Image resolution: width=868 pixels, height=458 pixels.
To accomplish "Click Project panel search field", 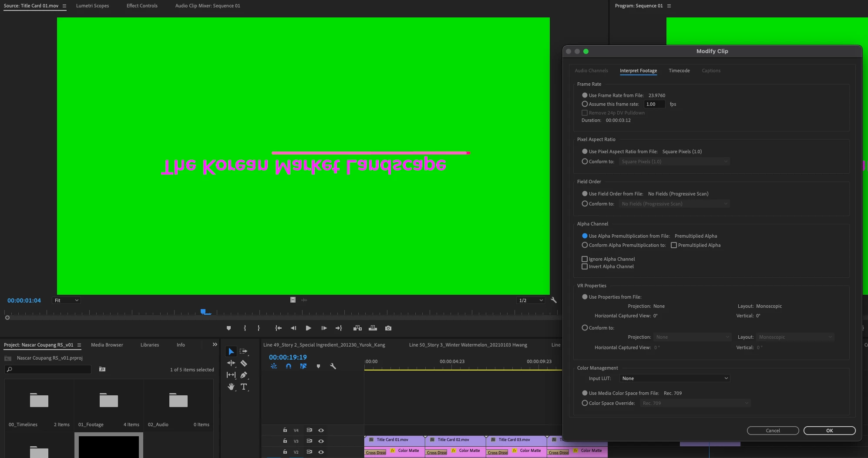I will (x=48, y=369).
